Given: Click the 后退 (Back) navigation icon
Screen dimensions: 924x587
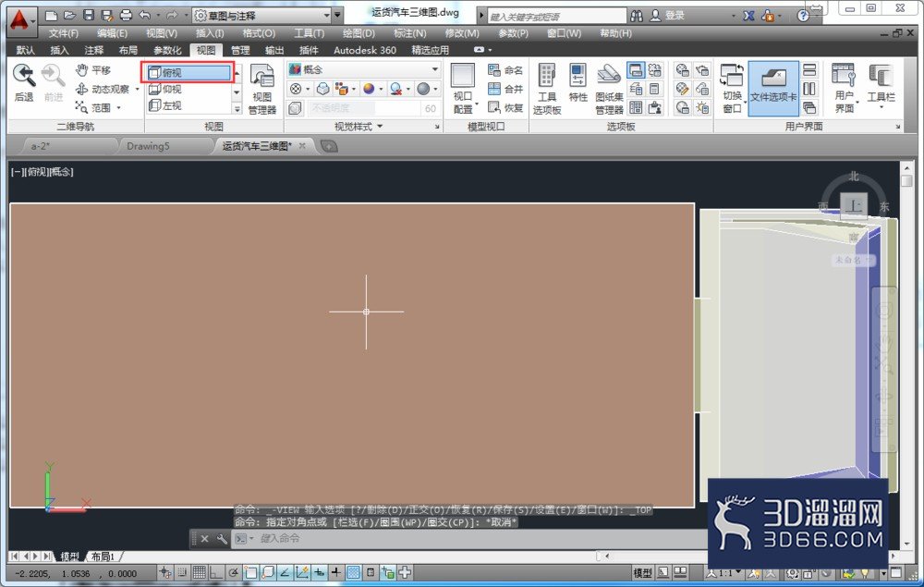Looking at the screenshot, I should 24,82.
